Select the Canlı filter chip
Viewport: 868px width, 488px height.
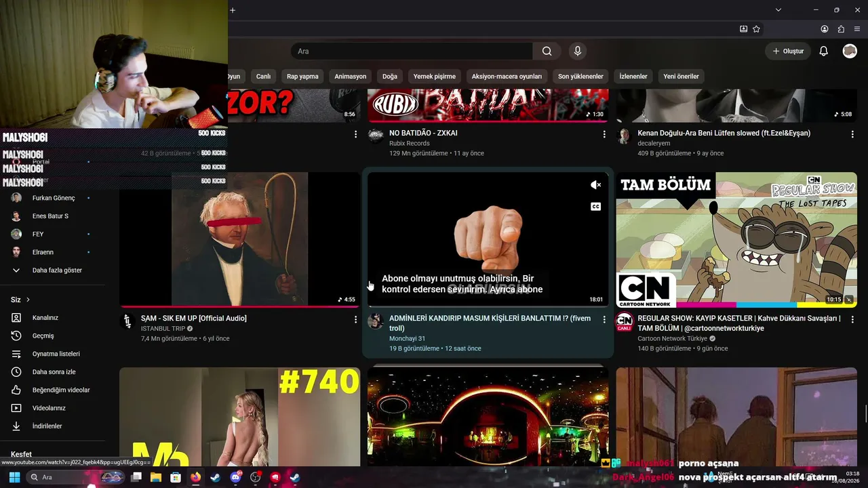pyautogui.click(x=263, y=77)
